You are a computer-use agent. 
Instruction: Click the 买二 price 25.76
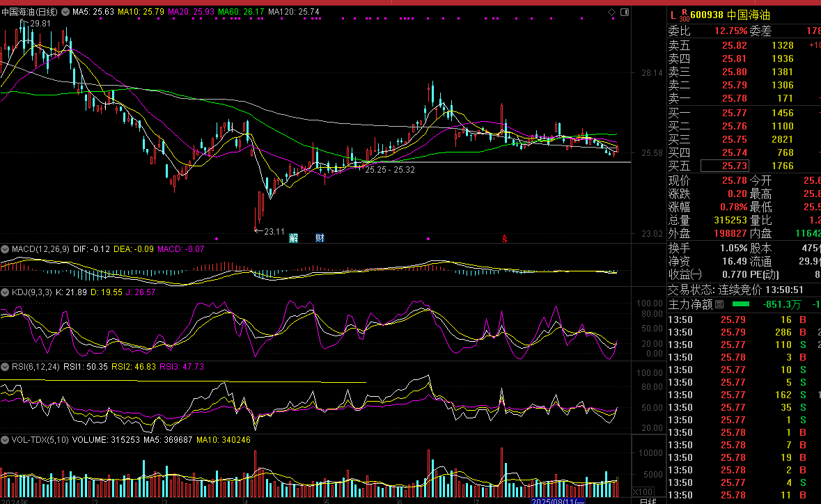[734, 126]
